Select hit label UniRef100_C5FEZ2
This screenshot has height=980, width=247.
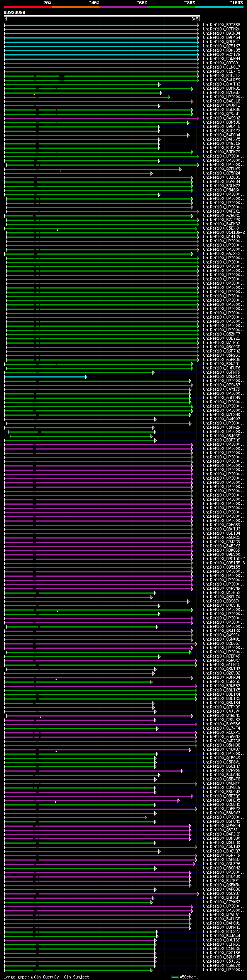point(222,809)
